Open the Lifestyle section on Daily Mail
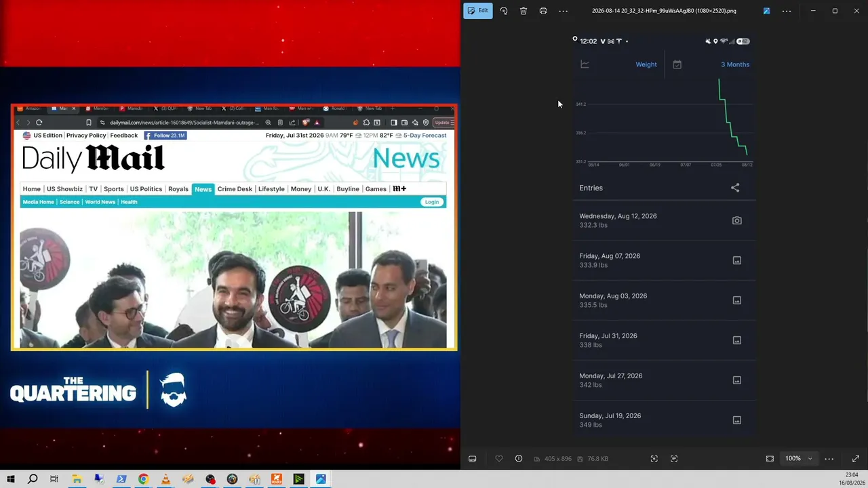Viewport: 868px width, 488px height. [271, 189]
